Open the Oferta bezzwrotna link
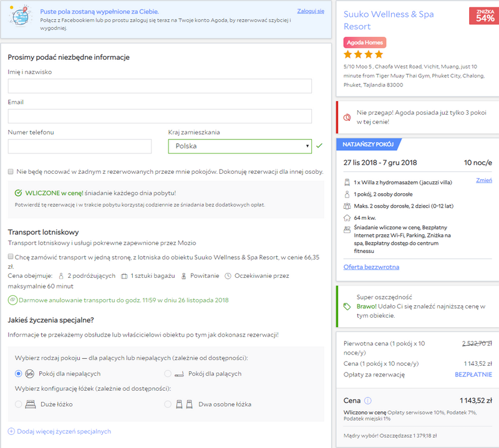Image resolution: width=499 pixels, height=448 pixels. (371, 267)
